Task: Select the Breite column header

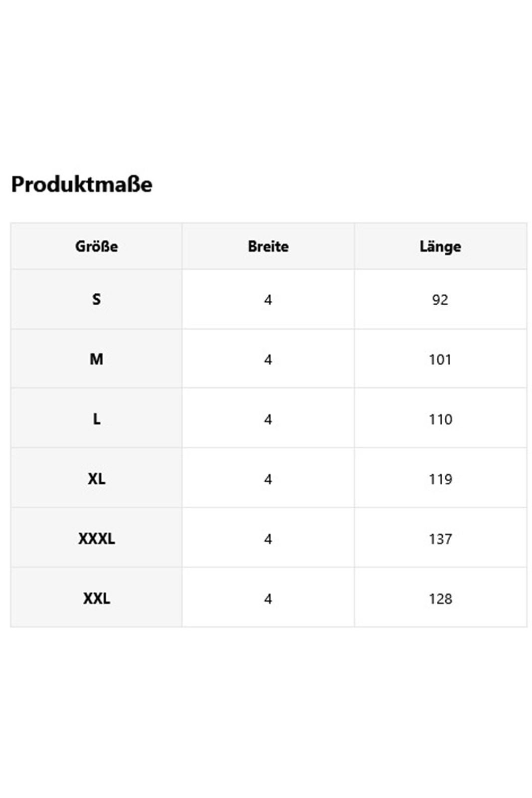Action: point(268,246)
